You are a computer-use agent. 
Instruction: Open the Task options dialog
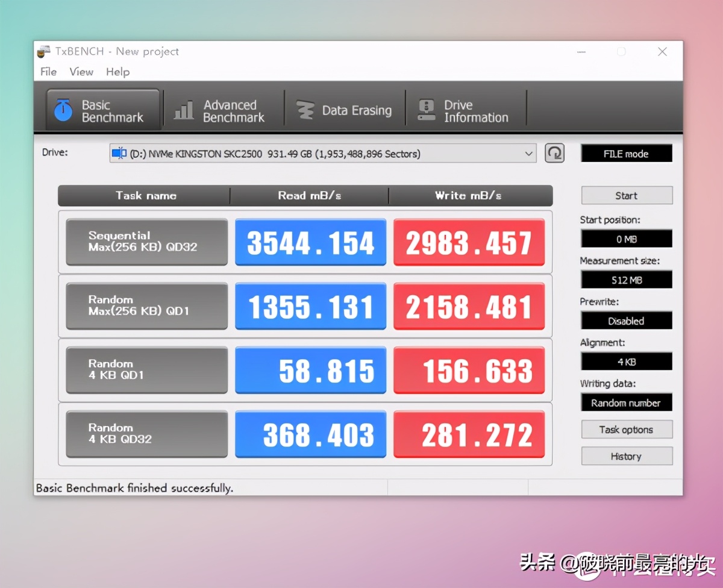pos(626,429)
